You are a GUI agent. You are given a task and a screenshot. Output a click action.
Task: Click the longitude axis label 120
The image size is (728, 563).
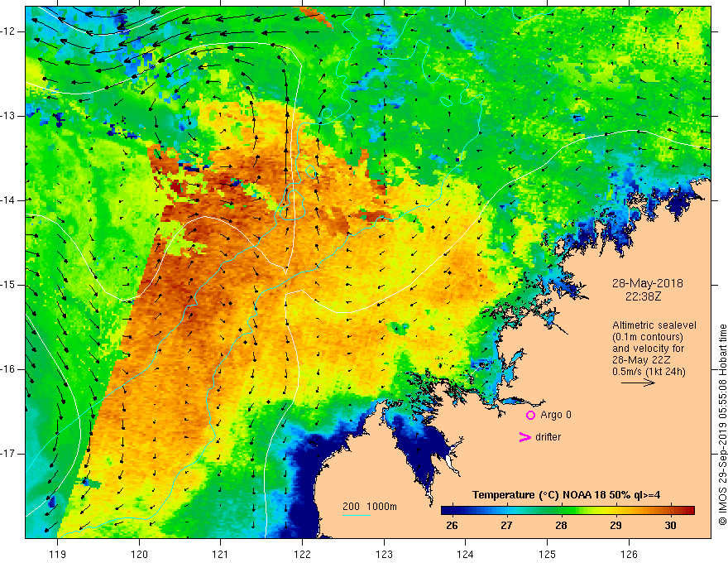click(139, 554)
